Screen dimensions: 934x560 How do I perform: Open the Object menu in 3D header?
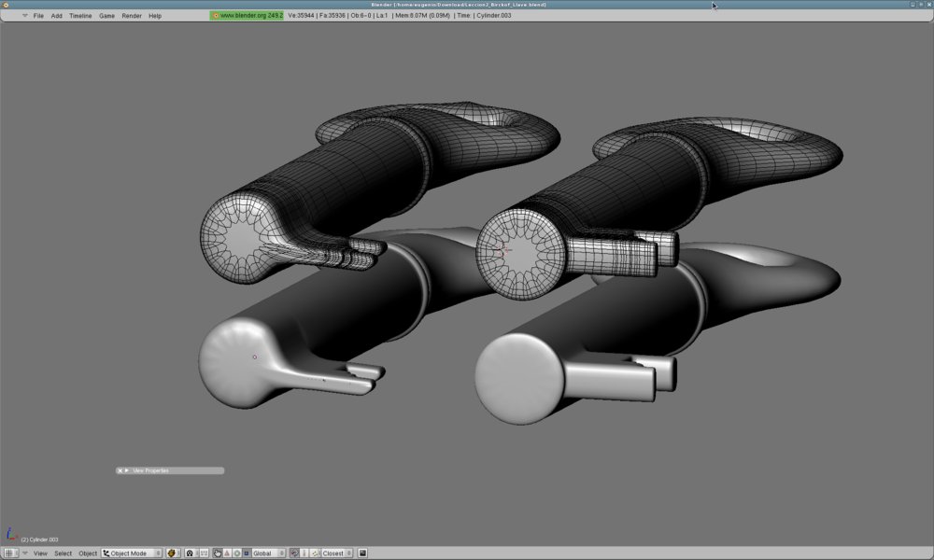(88, 553)
